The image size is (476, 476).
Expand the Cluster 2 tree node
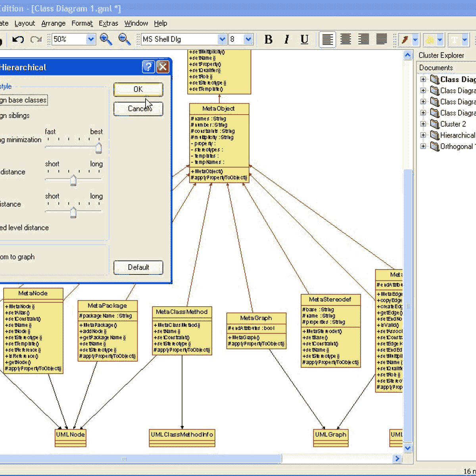[x=423, y=124]
